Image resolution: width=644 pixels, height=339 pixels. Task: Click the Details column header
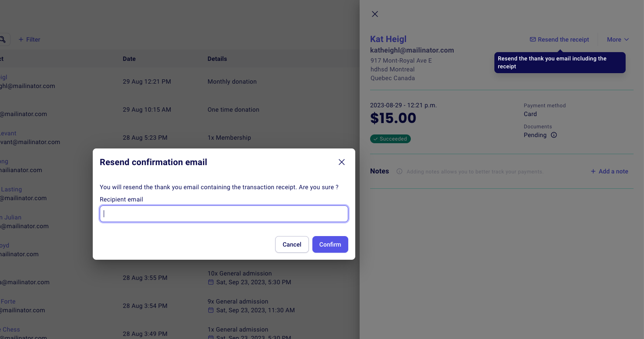click(x=217, y=59)
